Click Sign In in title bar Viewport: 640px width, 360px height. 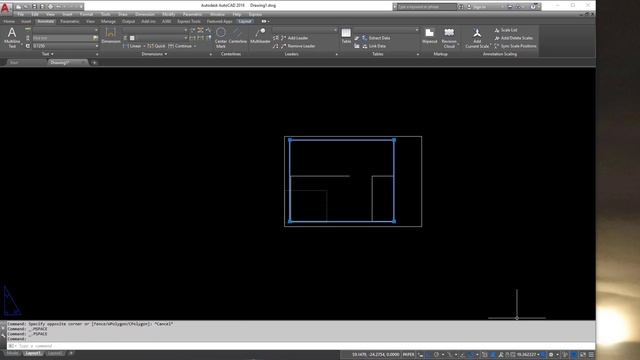[479, 7]
